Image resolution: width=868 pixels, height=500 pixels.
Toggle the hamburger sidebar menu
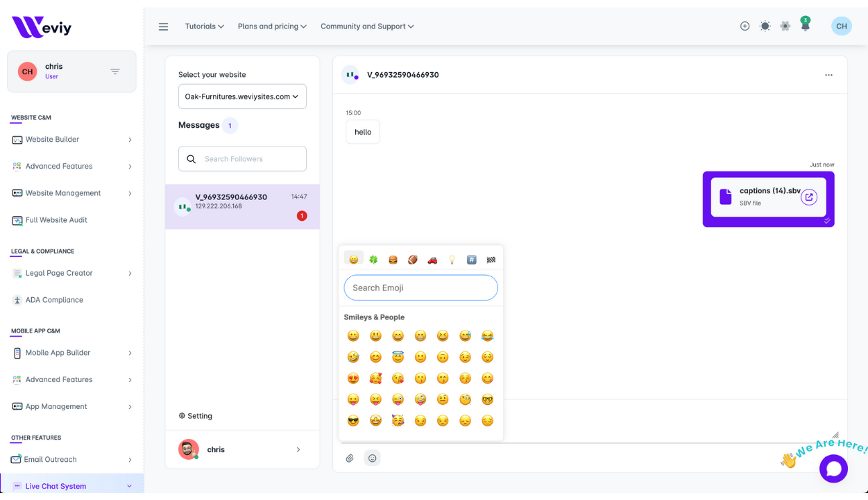click(x=164, y=26)
